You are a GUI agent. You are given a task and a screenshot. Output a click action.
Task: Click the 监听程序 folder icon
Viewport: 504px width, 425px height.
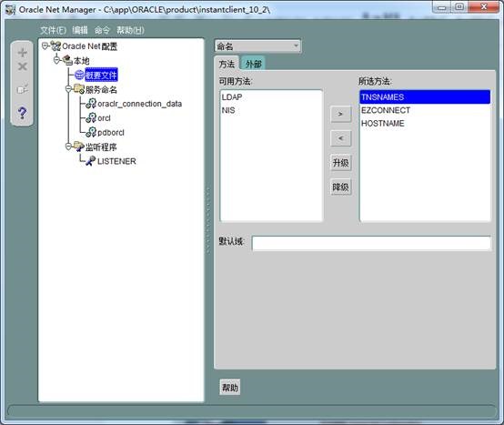click(x=79, y=147)
